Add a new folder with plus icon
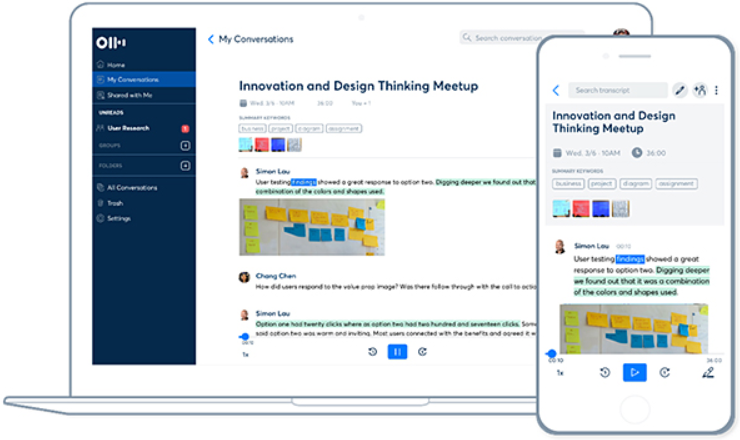 coord(185,166)
